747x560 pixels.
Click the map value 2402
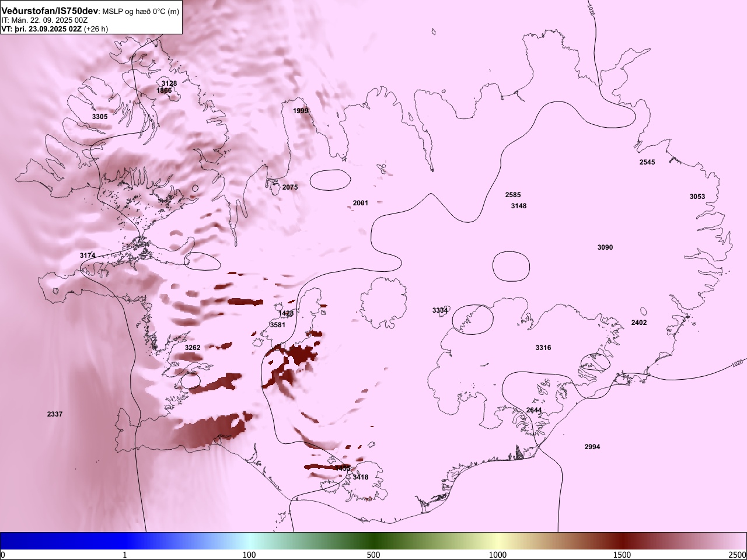[x=639, y=323]
